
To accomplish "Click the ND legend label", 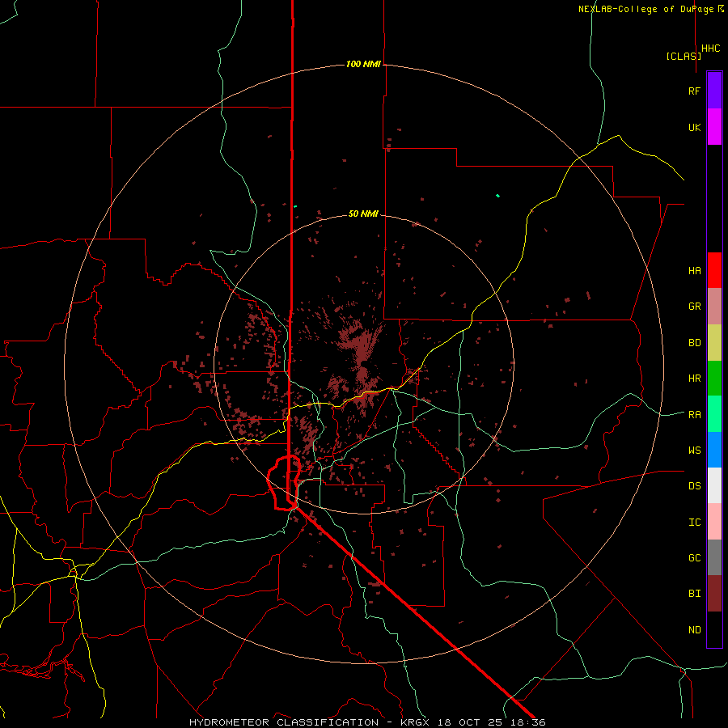I will point(694,630).
